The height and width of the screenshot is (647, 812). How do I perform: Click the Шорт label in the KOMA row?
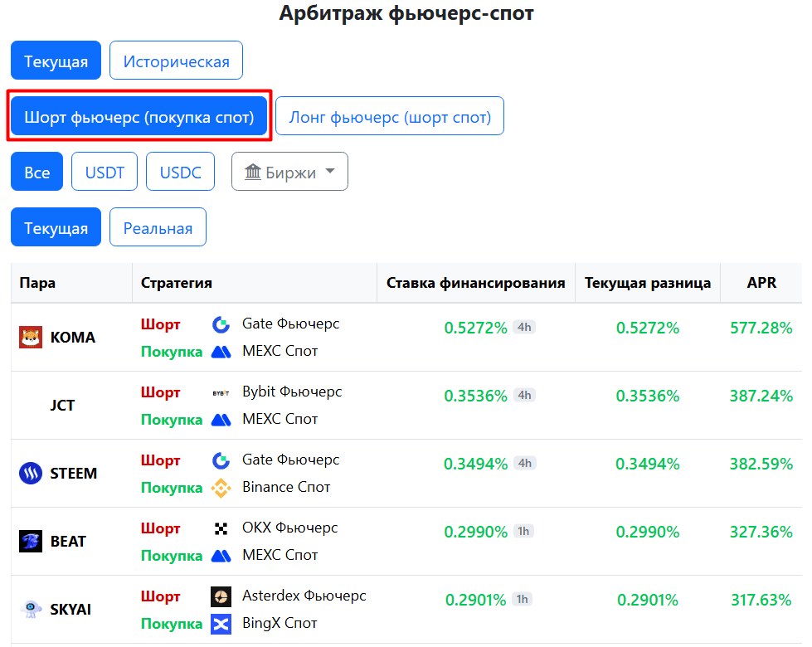(x=161, y=324)
